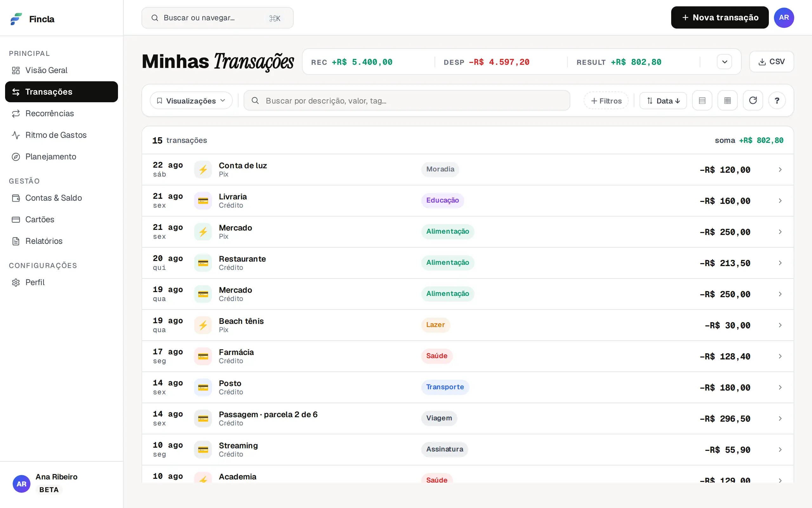Click the Fincla logo icon
812x508 pixels.
(x=16, y=19)
